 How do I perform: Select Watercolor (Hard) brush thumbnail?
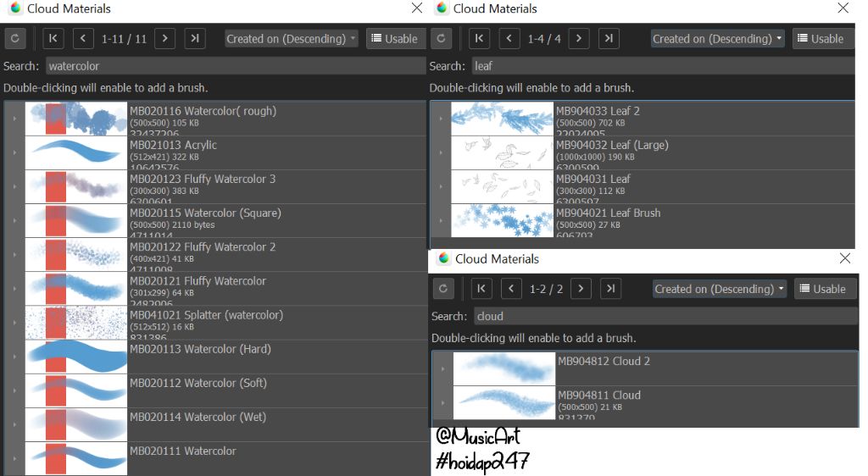[75, 357]
